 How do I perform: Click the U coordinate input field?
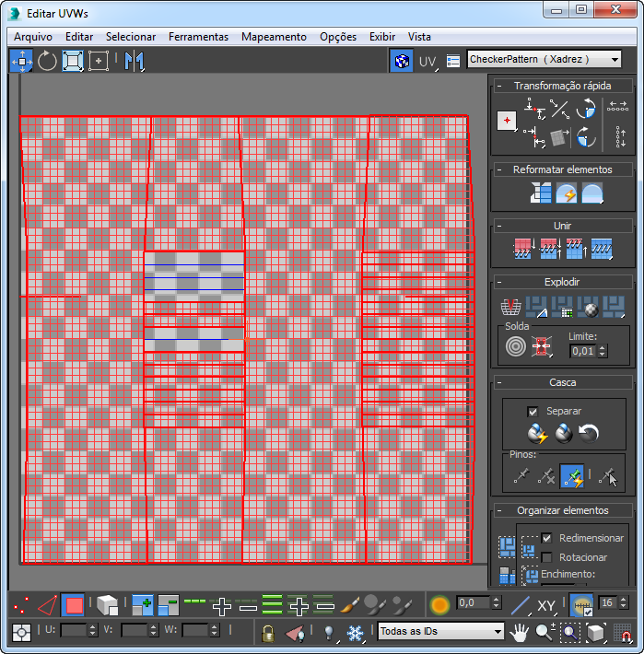tap(74, 630)
